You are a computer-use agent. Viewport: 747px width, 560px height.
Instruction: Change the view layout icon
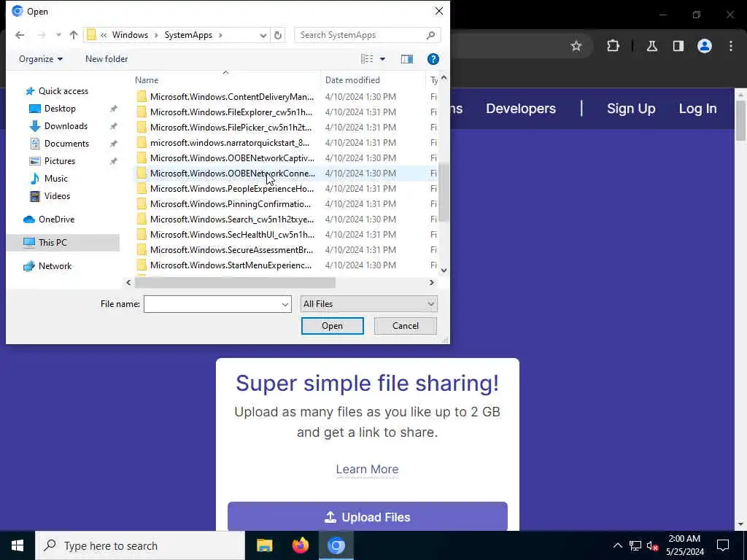tap(367, 59)
